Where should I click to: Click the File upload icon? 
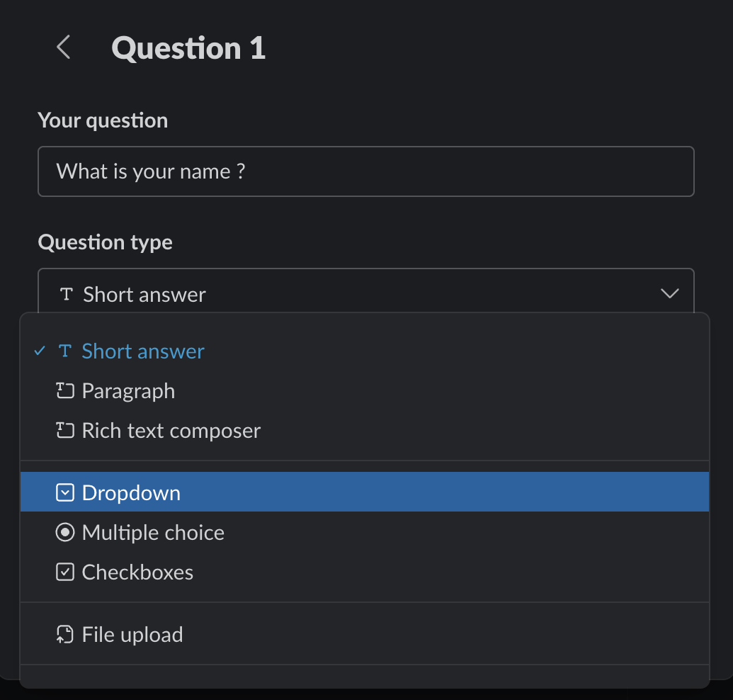coord(65,635)
